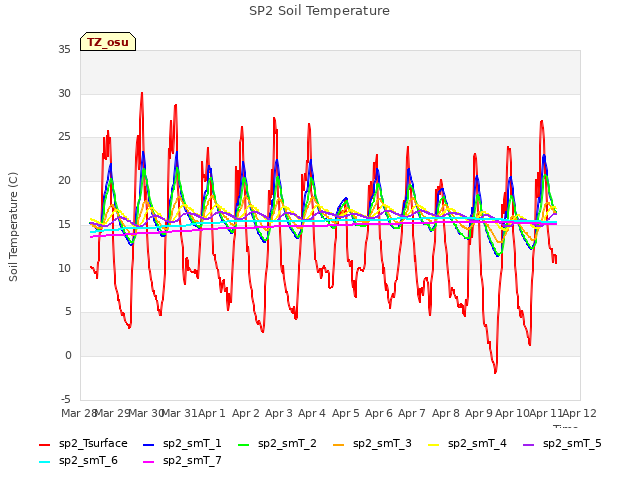
Task: Click the SP2 Soil Temperature chart title
Action: pos(319,11)
